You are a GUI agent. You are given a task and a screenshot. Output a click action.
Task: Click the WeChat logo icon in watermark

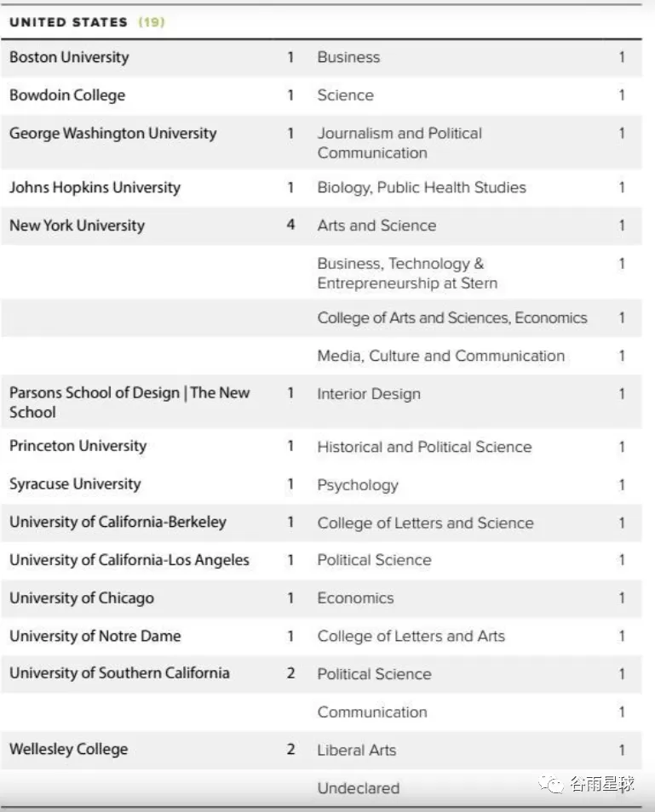pos(551,784)
